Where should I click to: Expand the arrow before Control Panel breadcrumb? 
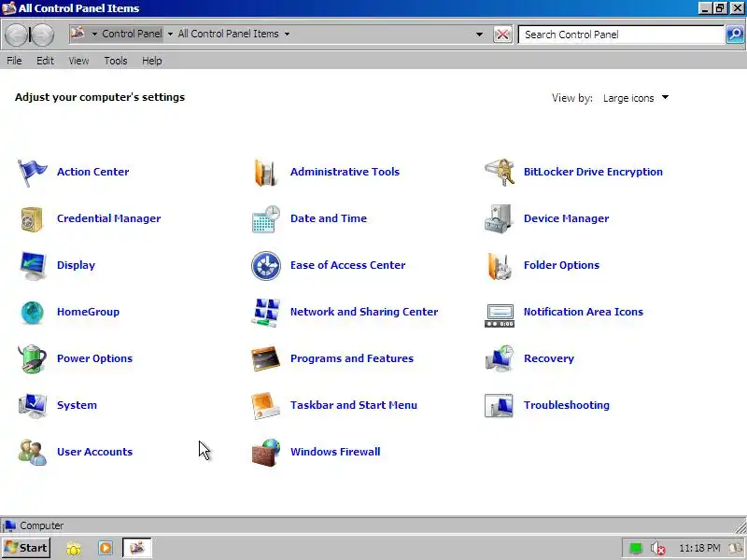[x=94, y=35]
